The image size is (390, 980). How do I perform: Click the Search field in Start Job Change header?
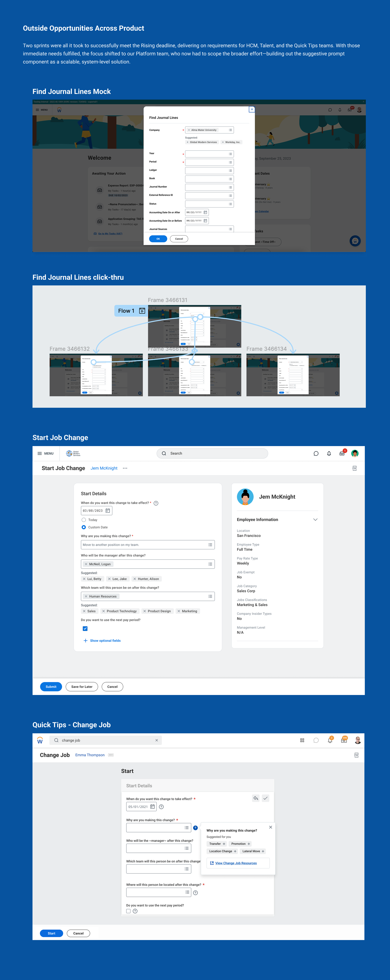point(212,453)
